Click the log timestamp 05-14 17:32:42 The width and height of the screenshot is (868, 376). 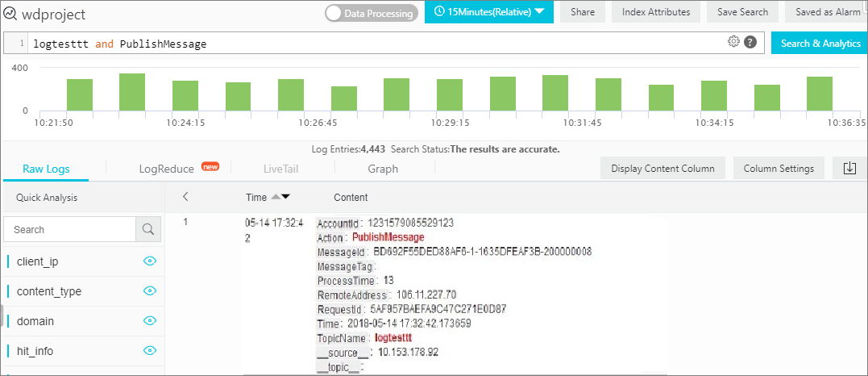(273, 231)
